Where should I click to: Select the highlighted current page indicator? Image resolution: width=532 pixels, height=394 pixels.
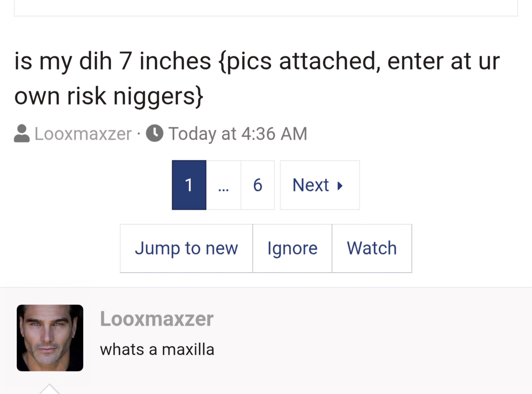[x=189, y=185]
